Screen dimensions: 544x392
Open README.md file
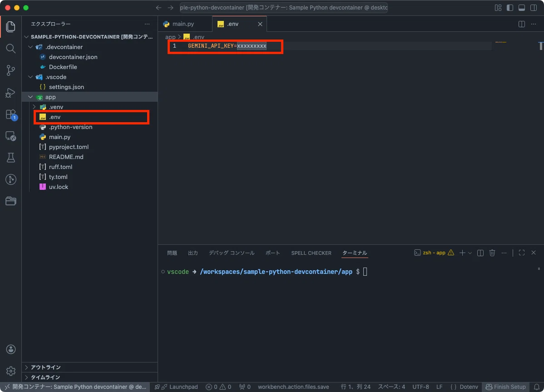click(66, 157)
